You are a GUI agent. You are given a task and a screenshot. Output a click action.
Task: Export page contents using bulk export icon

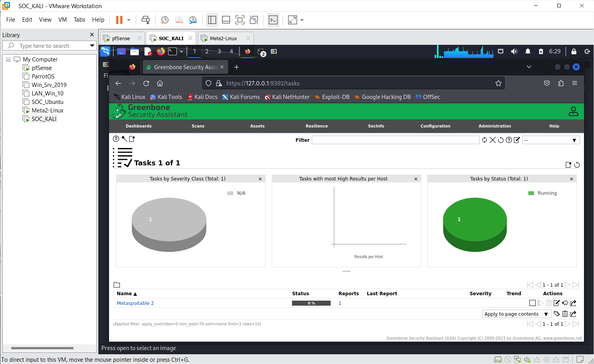coord(573,314)
